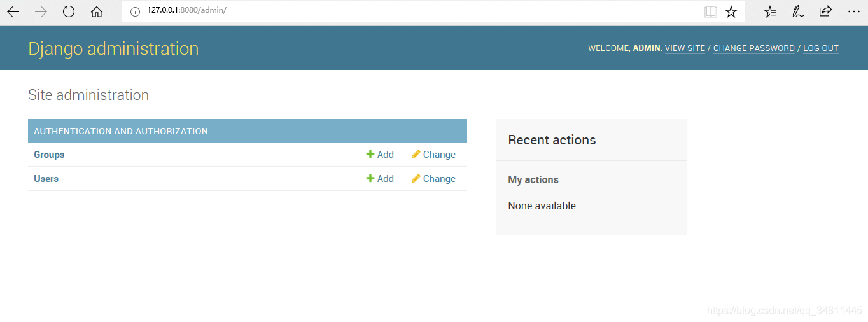The image size is (868, 322).
Task: Share this page icon
Action: pos(825,11)
